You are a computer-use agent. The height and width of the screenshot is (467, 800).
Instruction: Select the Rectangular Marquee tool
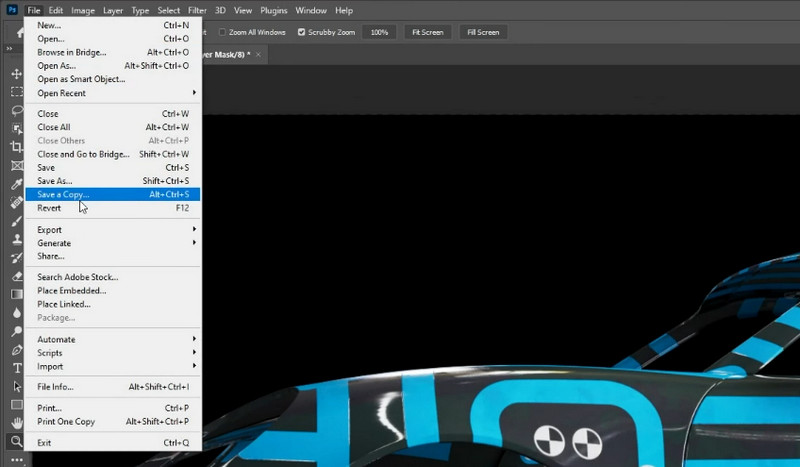pos(16,92)
